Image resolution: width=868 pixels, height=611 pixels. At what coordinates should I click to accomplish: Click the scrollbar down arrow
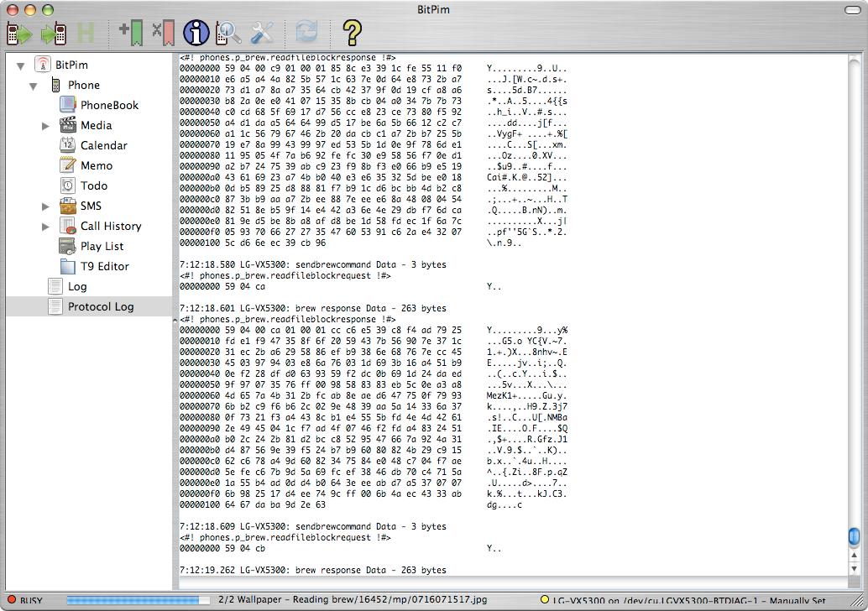tap(854, 568)
